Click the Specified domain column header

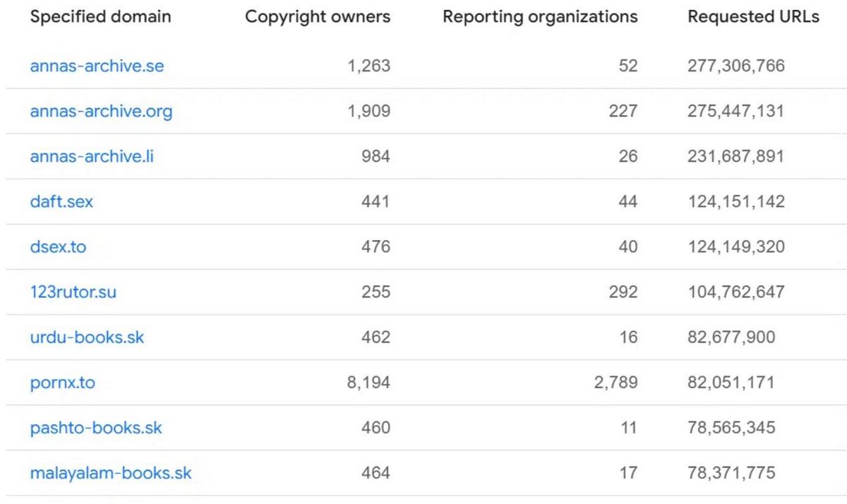pyautogui.click(x=100, y=18)
